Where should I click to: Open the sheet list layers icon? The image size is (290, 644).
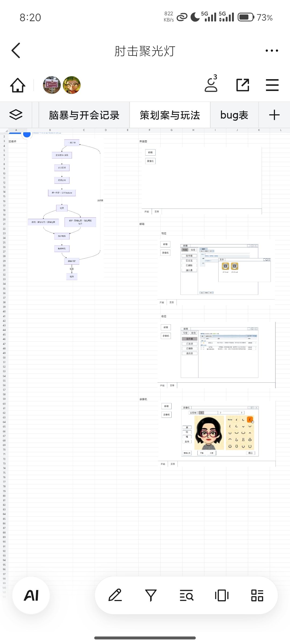point(16,115)
